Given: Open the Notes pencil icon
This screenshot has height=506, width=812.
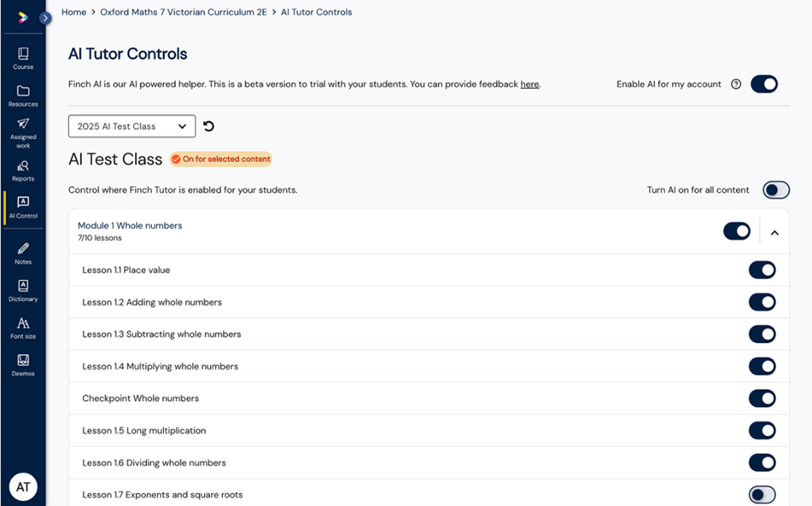Looking at the screenshot, I should pyautogui.click(x=23, y=253).
